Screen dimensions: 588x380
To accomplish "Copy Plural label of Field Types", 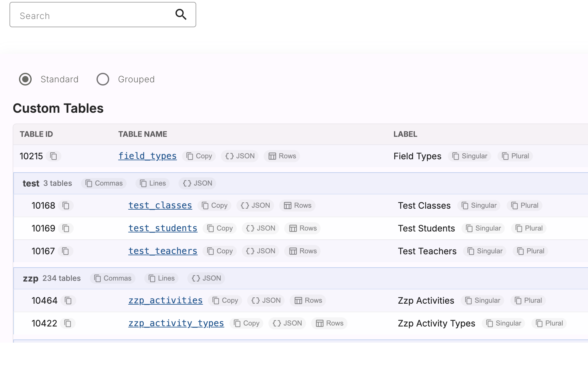I will pos(515,156).
